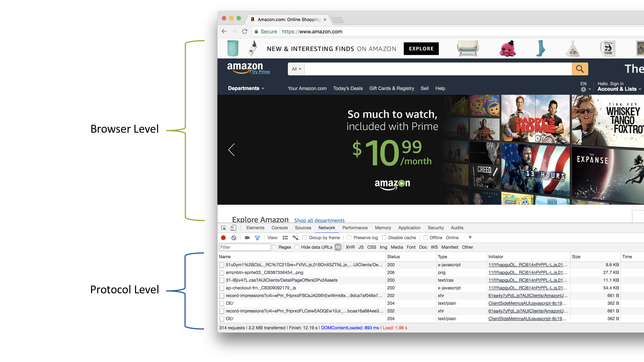Screen dimensions: 644x362
Task: Go to previous carousel slide arrow
Action: (x=232, y=150)
